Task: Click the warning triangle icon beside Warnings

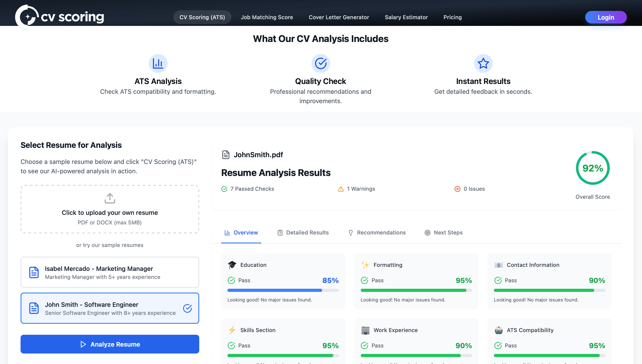Action: tap(341, 189)
